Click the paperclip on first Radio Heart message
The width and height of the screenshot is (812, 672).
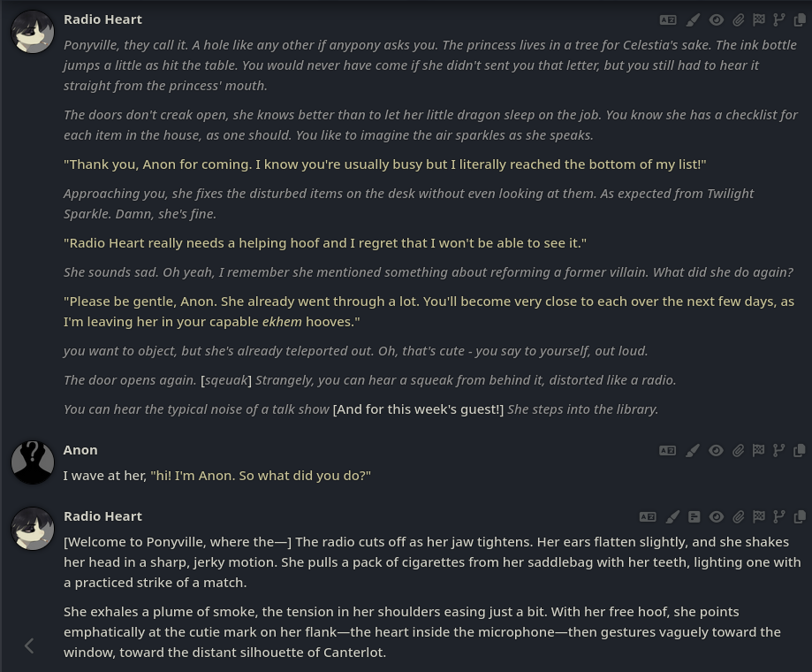(x=739, y=20)
